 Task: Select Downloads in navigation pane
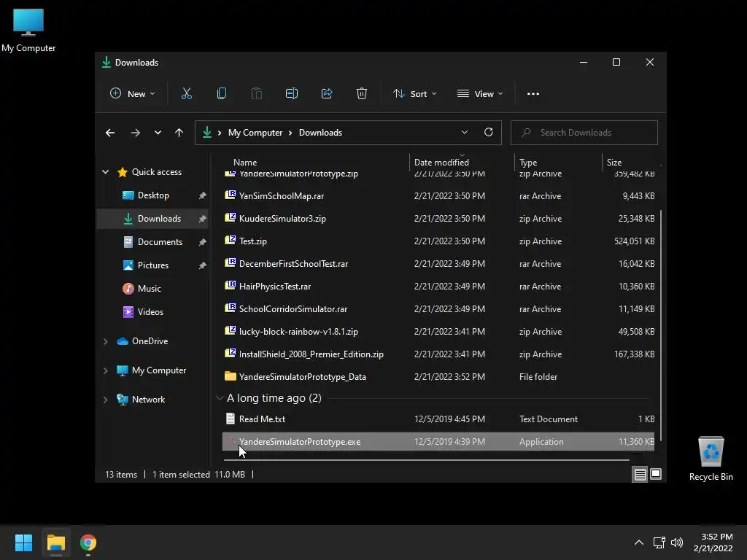tap(152, 219)
